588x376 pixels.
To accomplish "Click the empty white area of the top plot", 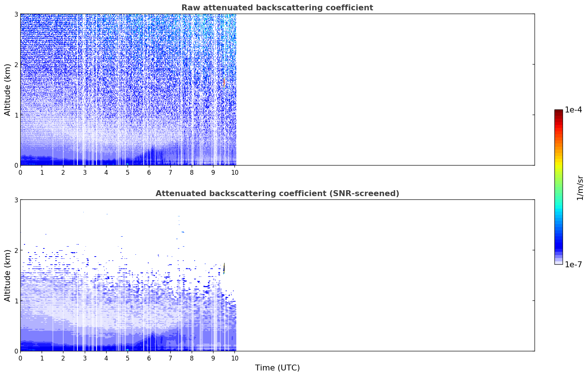I will coord(385,90).
